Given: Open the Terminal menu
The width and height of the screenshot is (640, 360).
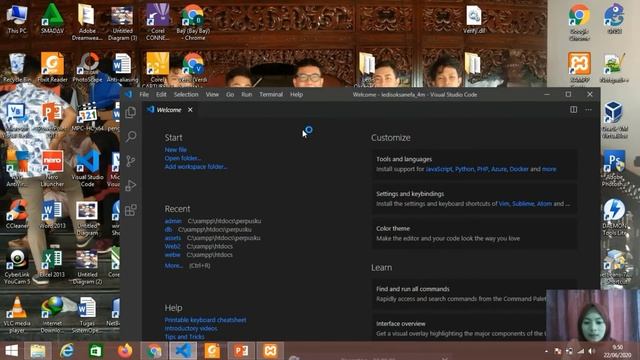Looking at the screenshot, I should pos(271,94).
